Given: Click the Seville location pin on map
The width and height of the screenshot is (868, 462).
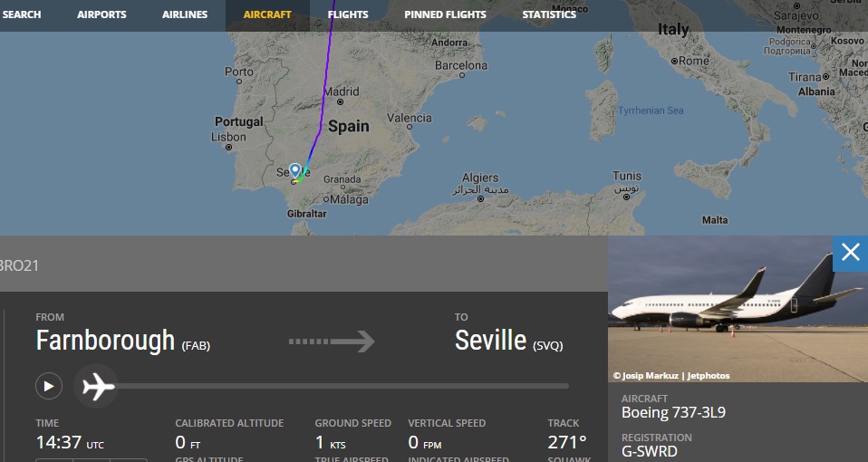Looking at the screenshot, I should pyautogui.click(x=294, y=169).
